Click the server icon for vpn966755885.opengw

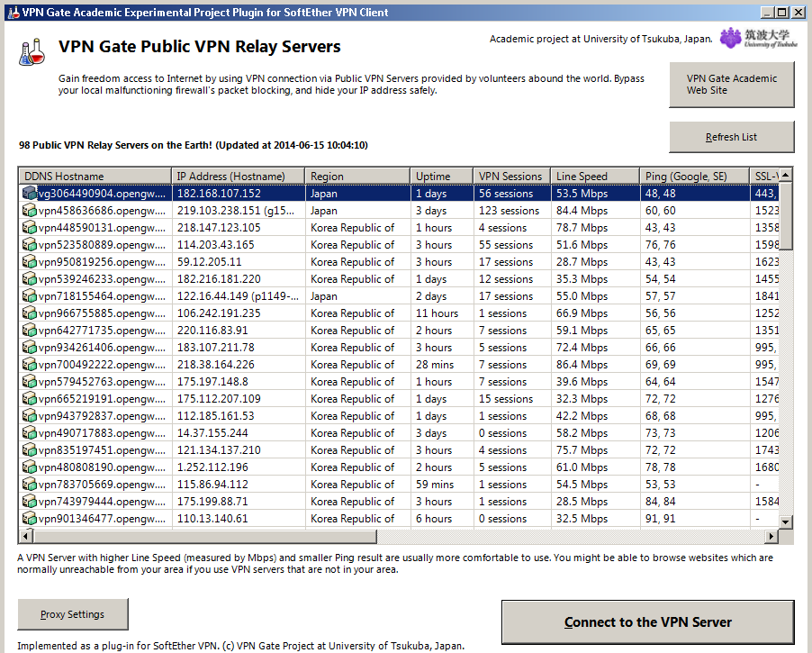pos(30,313)
